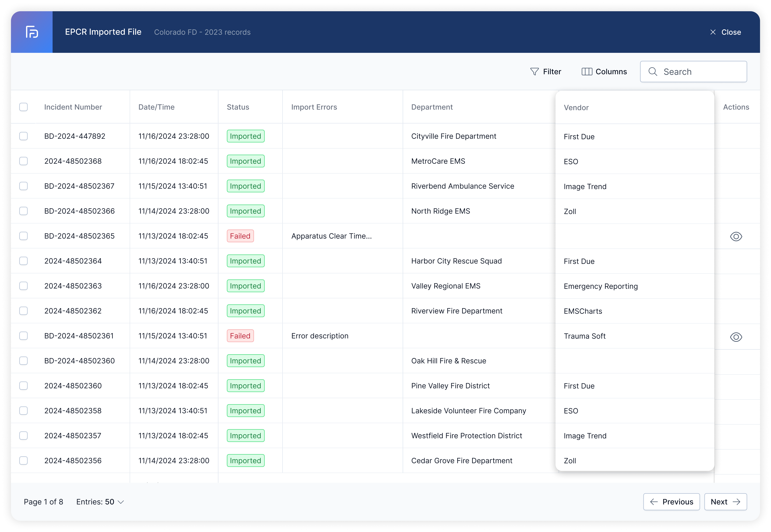Open the Columns selector icon
771x532 pixels.
[x=587, y=71]
